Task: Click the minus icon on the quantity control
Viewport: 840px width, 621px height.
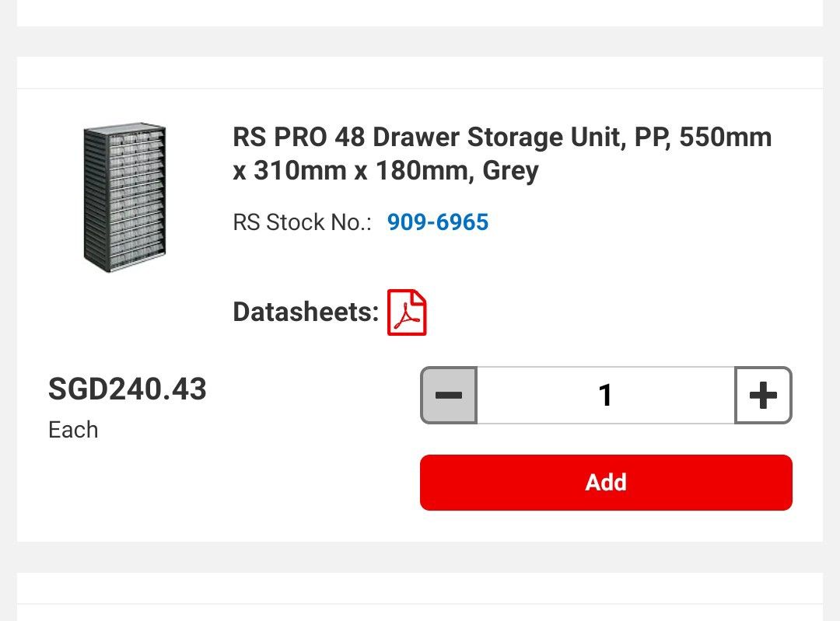Action: [449, 395]
